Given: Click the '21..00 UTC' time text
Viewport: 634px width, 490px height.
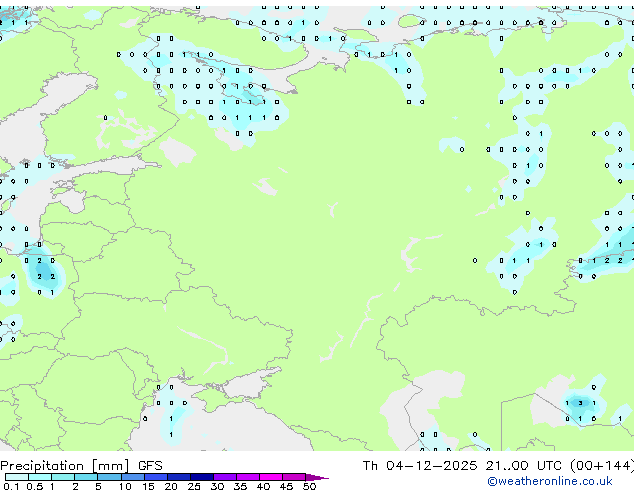Looking at the screenshot, I should pos(524,466).
